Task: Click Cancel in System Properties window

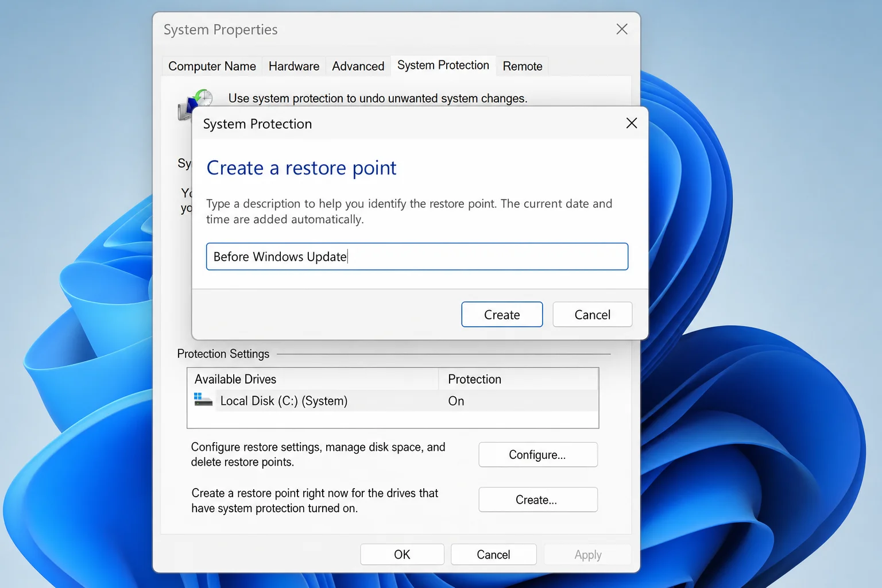Action: pyautogui.click(x=493, y=555)
